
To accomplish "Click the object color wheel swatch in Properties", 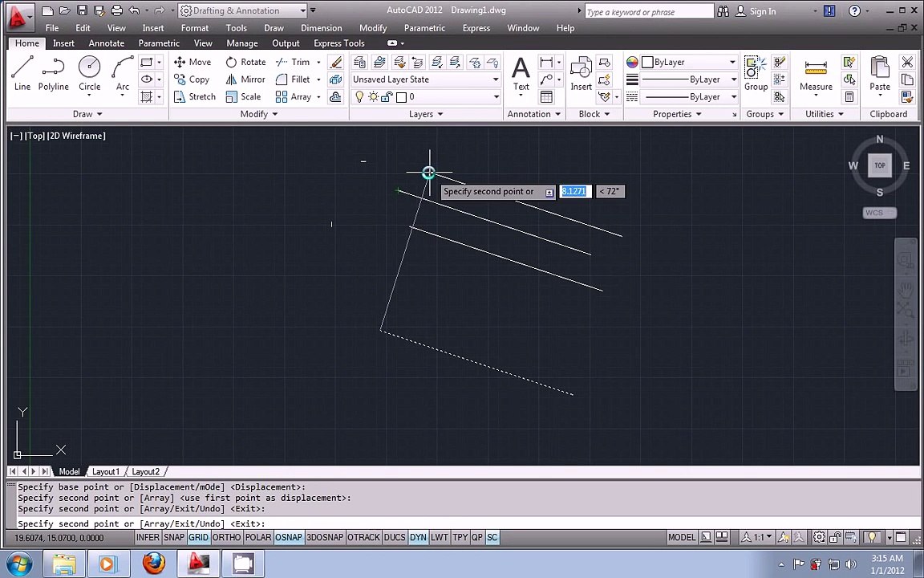I will point(632,62).
